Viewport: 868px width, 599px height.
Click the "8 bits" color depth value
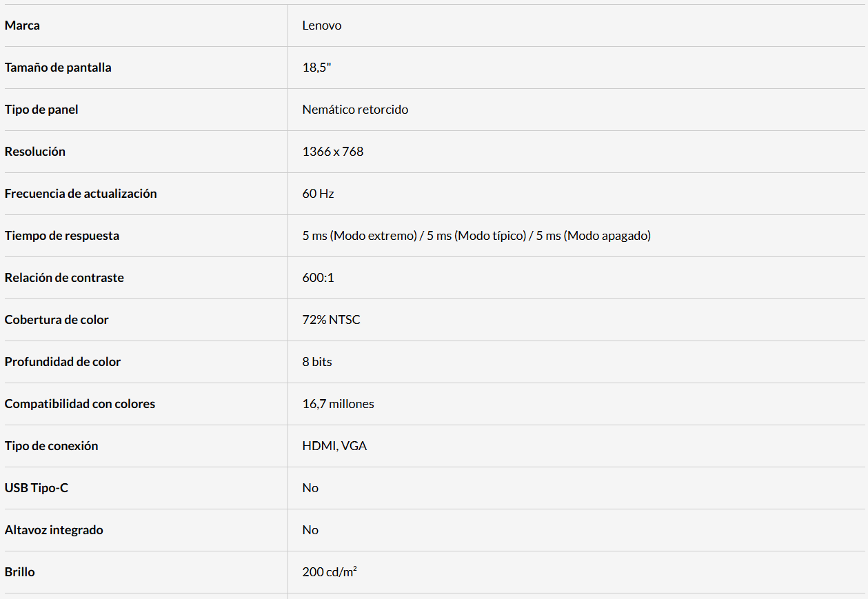coord(317,362)
